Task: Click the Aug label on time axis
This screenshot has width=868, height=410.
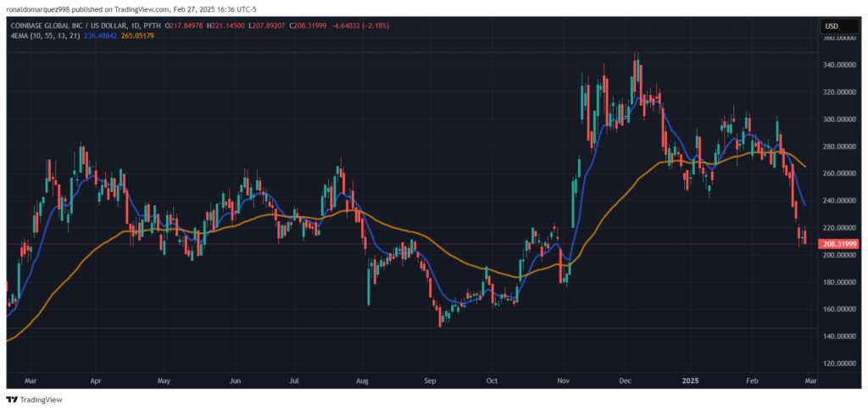Action: [x=363, y=381]
